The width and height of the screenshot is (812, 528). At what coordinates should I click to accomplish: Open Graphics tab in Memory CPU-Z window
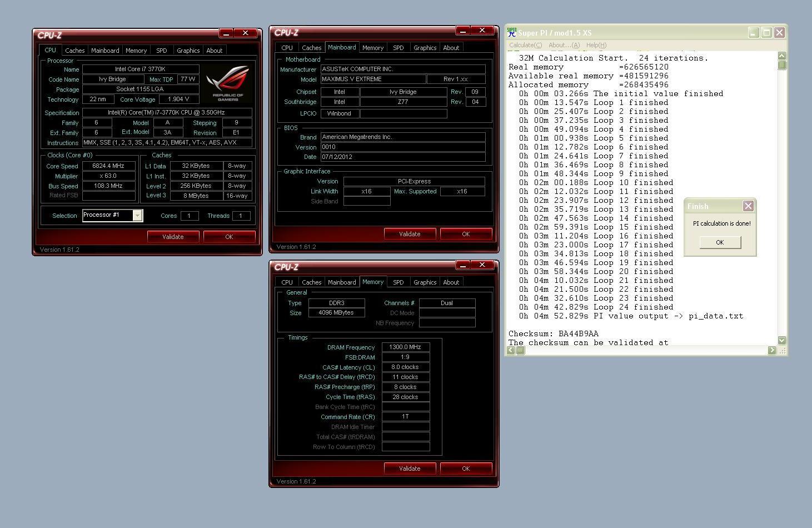coord(425,282)
